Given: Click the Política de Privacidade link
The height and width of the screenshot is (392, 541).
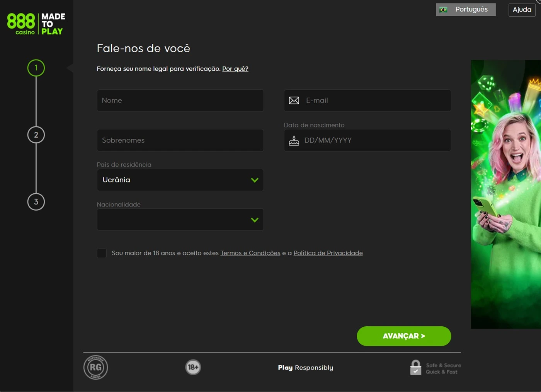Looking at the screenshot, I should pos(328,253).
